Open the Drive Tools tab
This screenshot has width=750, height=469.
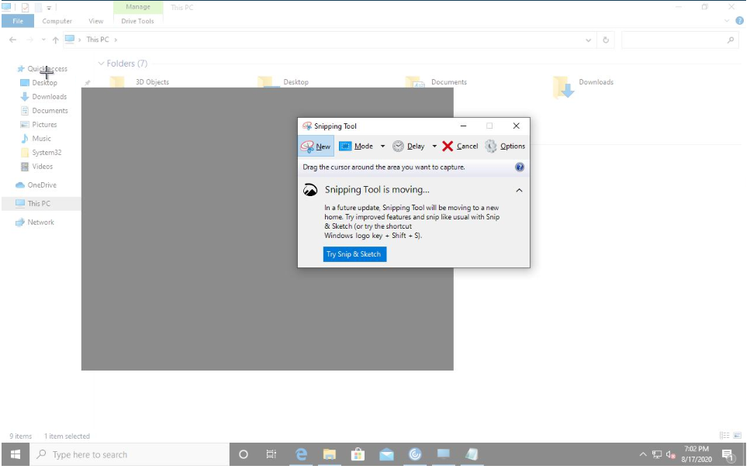[x=138, y=21]
